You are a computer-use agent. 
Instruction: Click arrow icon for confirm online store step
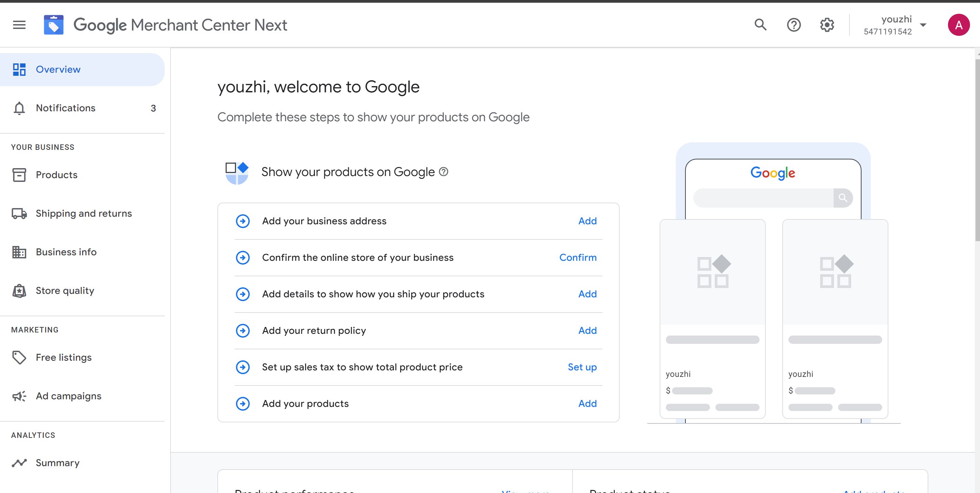point(243,258)
